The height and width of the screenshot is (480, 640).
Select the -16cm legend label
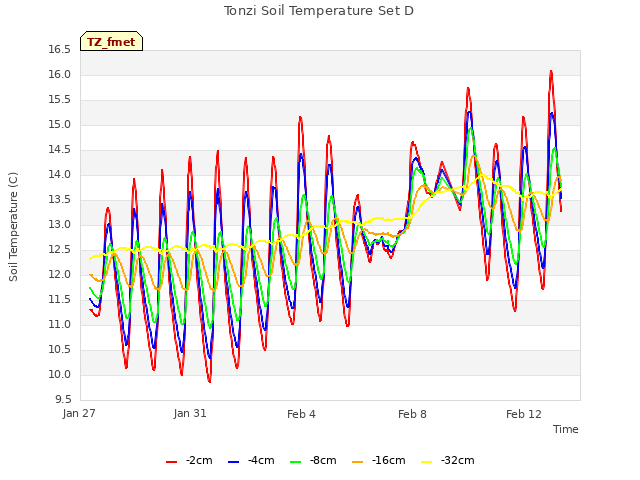click(389, 460)
